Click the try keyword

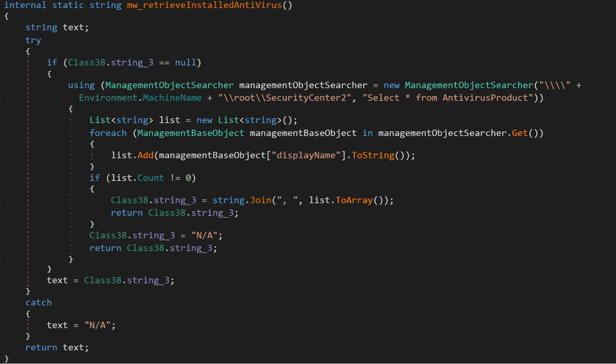point(33,40)
